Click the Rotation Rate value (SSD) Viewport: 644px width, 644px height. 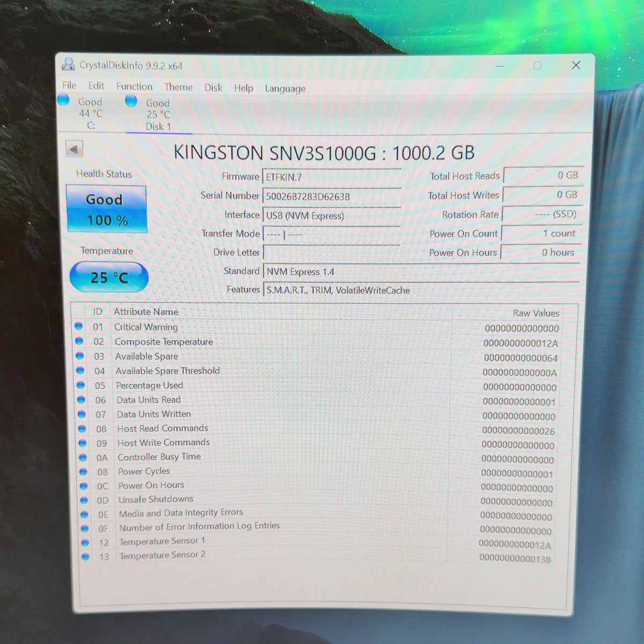(541, 214)
